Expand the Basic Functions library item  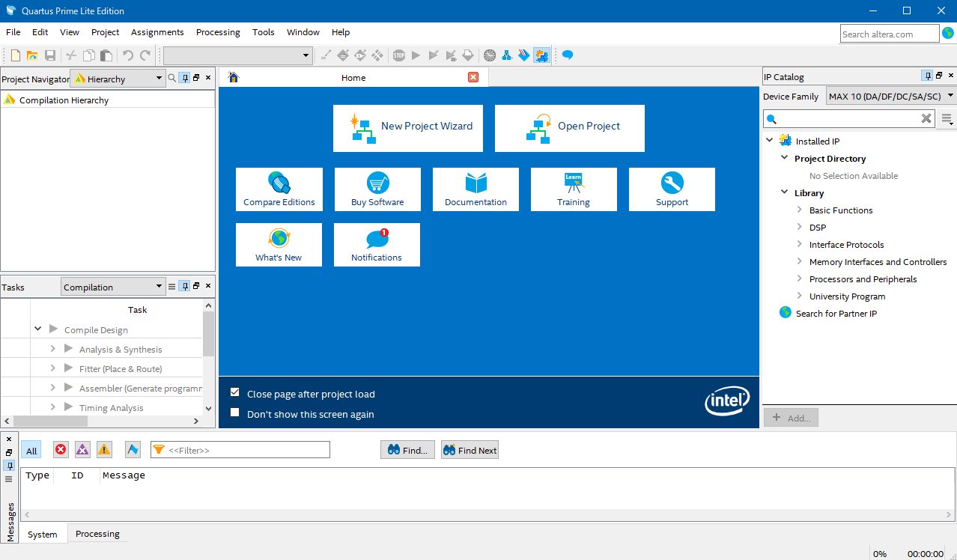(800, 210)
